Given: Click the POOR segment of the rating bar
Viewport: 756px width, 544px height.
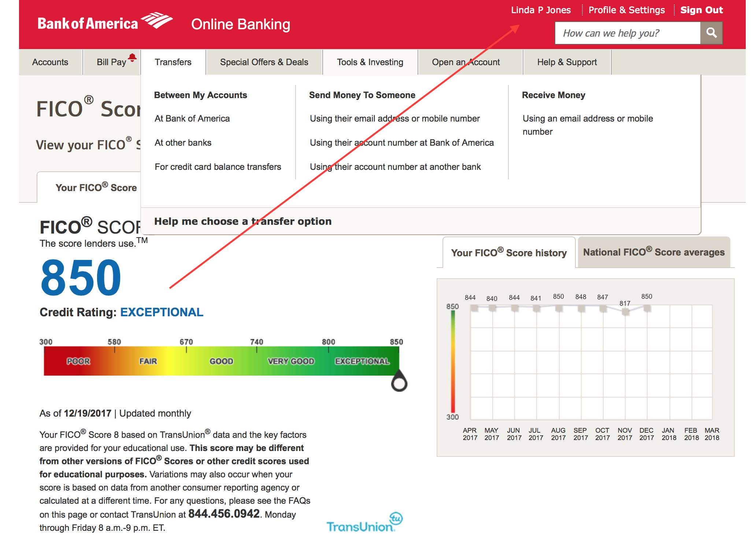Looking at the screenshot, I should (x=79, y=361).
